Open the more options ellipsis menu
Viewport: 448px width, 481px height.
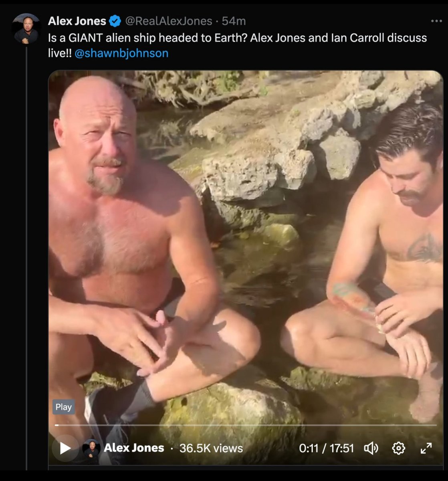click(436, 21)
